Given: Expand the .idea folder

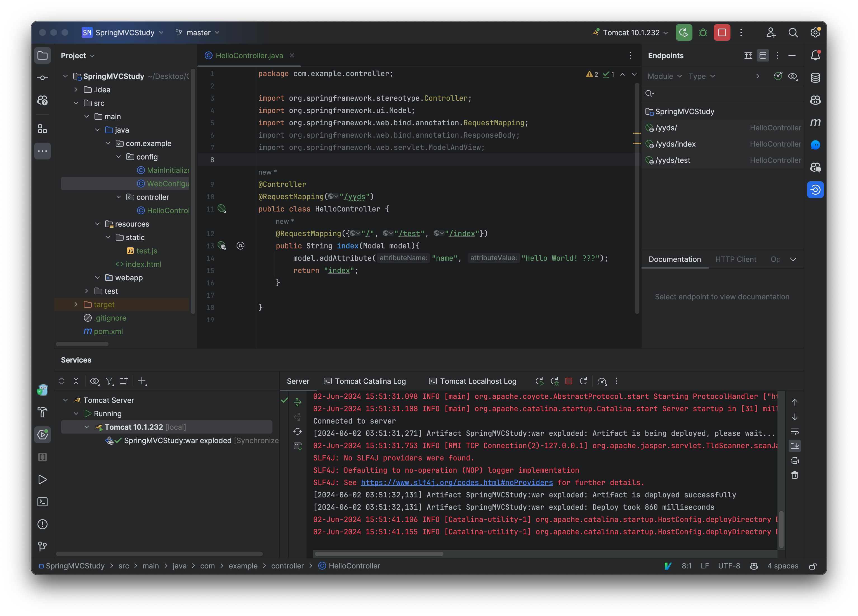Looking at the screenshot, I should point(76,90).
